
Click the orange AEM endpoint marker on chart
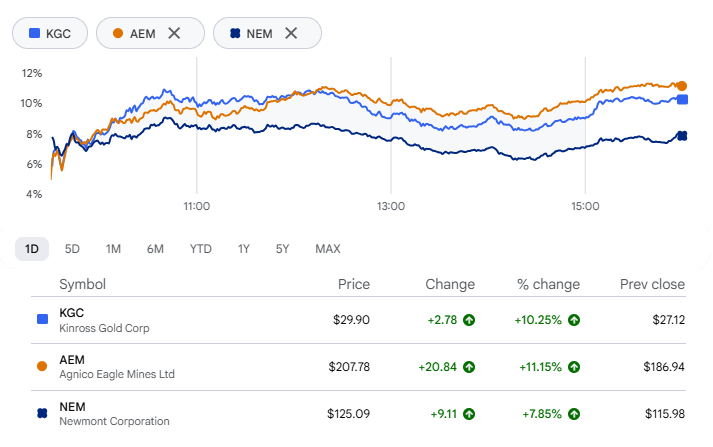click(x=682, y=85)
